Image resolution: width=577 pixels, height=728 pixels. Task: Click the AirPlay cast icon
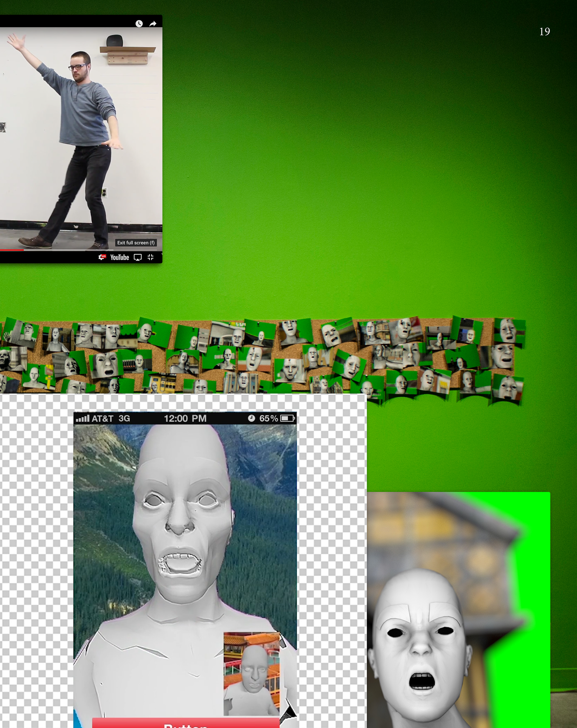coord(138,257)
